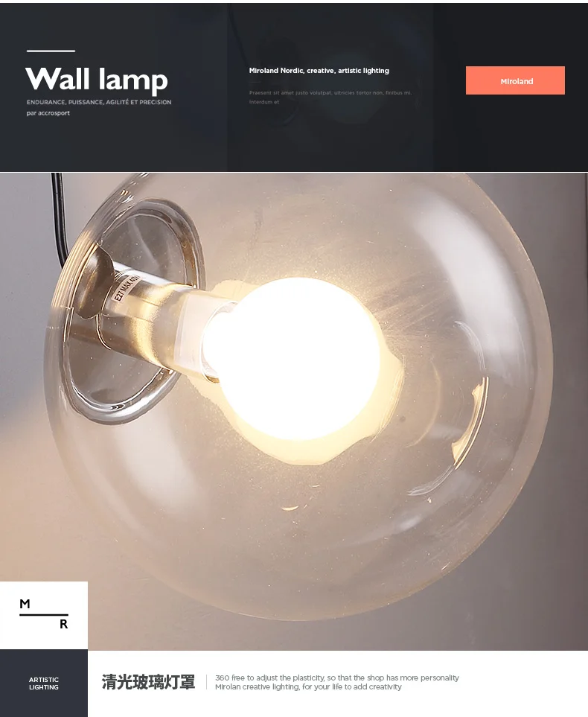Click the letter M in the logo
The width and height of the screenshot is (588, 717).
(25, 604)
